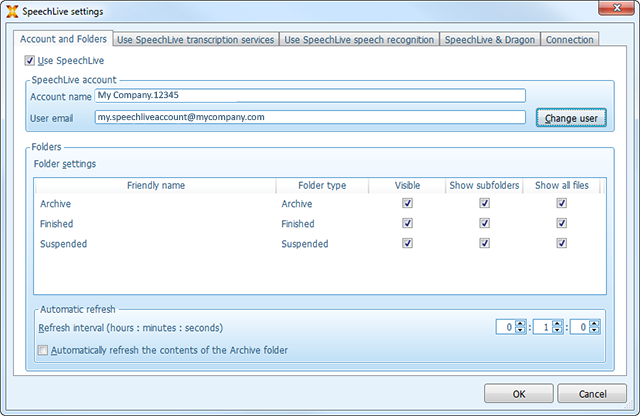Viewport: 640px width, 416px height.
Task: Toggle Show all files for Suspended folder
Action: [x=562, y=243]
